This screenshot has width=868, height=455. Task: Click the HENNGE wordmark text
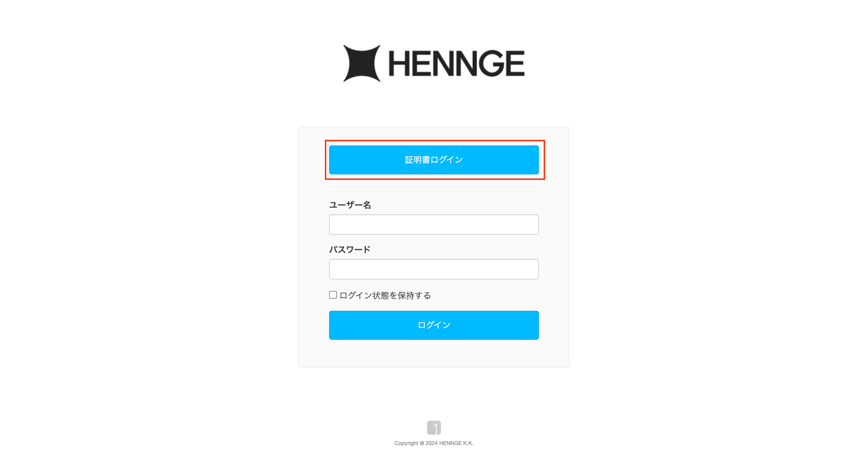457,63
